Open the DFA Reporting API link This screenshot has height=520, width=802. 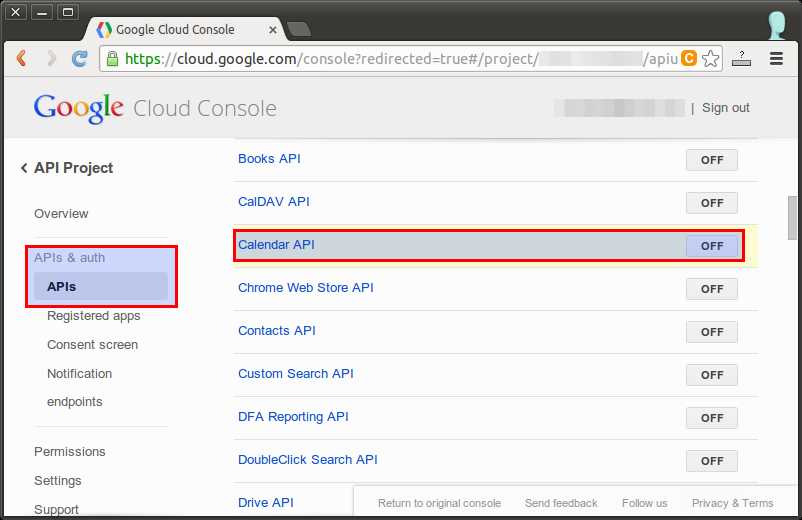(x=293, y=416)
